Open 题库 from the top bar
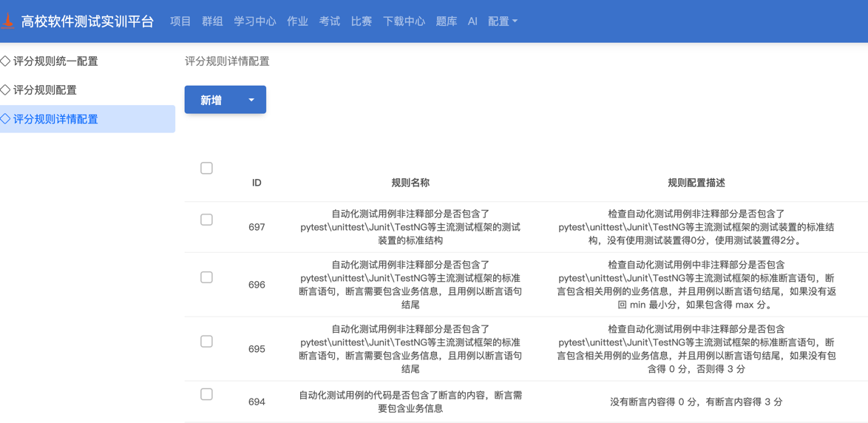Viewport: 868px width, 423px height. pyautogui.click(x=447, y=21)
